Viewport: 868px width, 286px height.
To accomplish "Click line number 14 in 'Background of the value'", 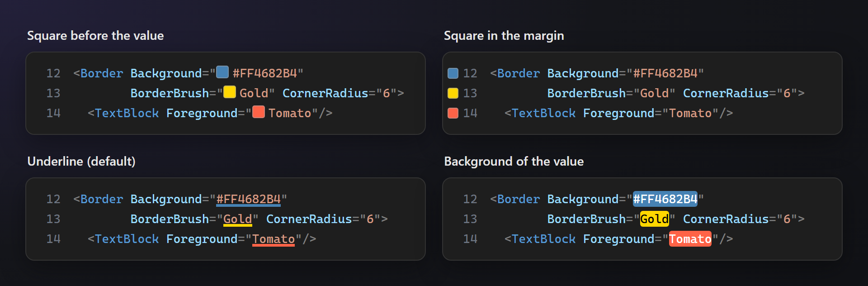I will [x=470, y=239].
